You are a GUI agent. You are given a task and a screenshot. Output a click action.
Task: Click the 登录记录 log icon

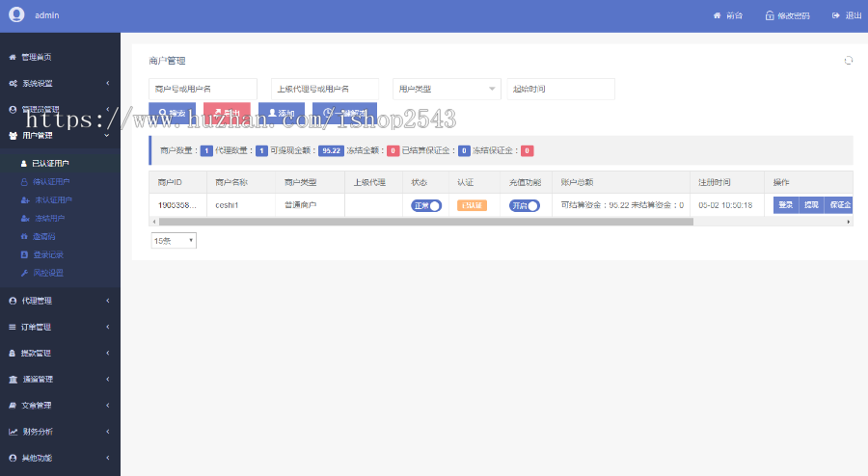(24, 254)
